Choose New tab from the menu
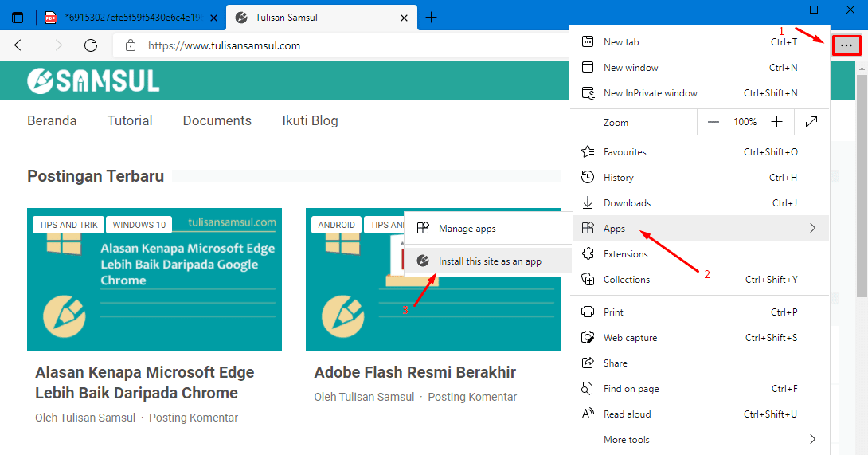 point(699,42)
